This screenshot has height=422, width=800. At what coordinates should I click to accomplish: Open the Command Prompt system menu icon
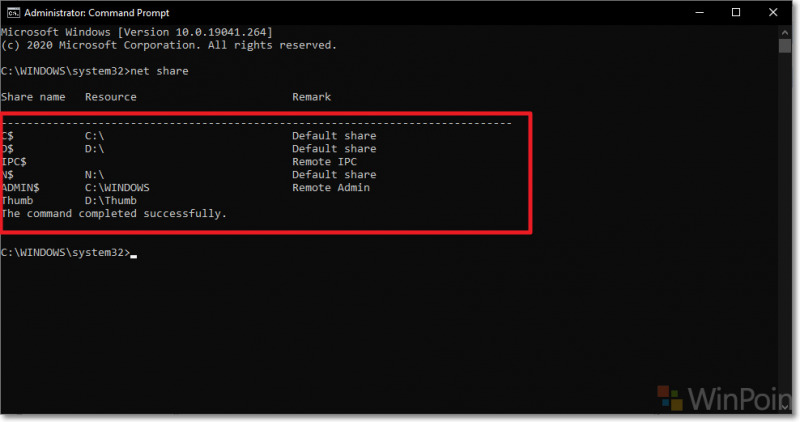13,13
